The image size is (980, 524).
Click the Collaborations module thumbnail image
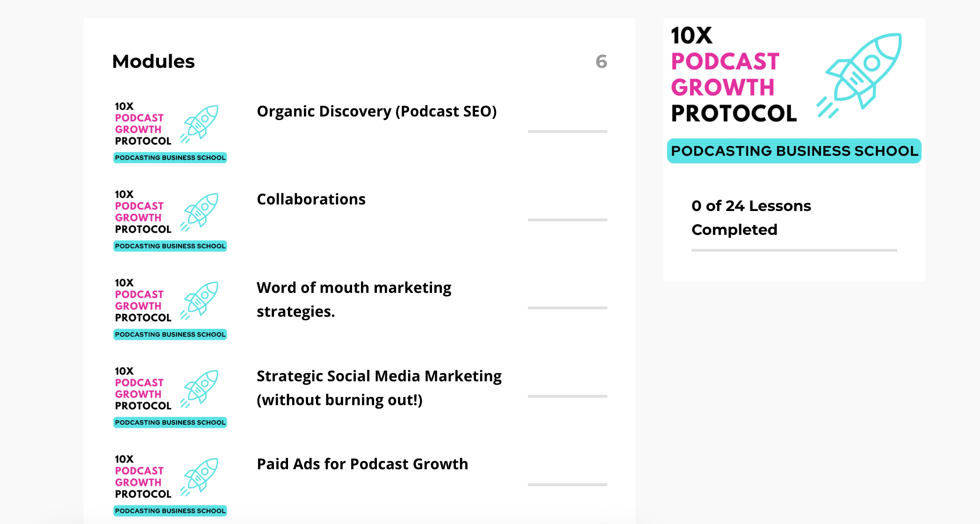click(170, 220)
